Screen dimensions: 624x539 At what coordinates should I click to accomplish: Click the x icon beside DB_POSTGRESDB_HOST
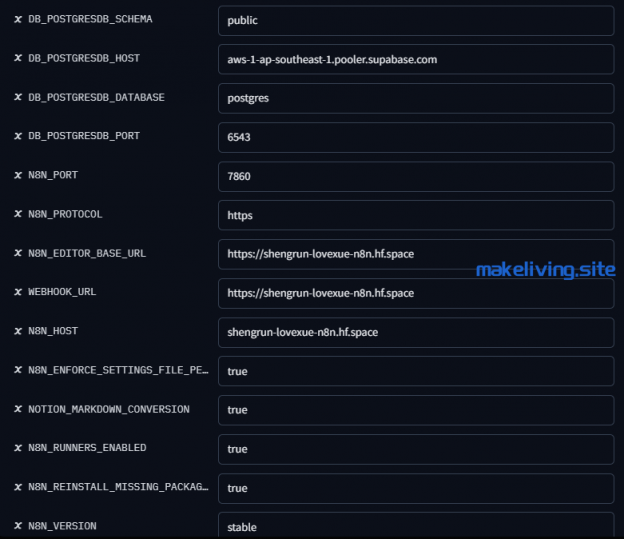18,59
